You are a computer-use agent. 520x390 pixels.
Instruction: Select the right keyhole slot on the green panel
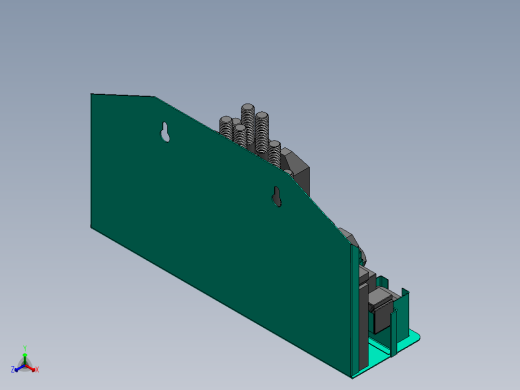277,197
